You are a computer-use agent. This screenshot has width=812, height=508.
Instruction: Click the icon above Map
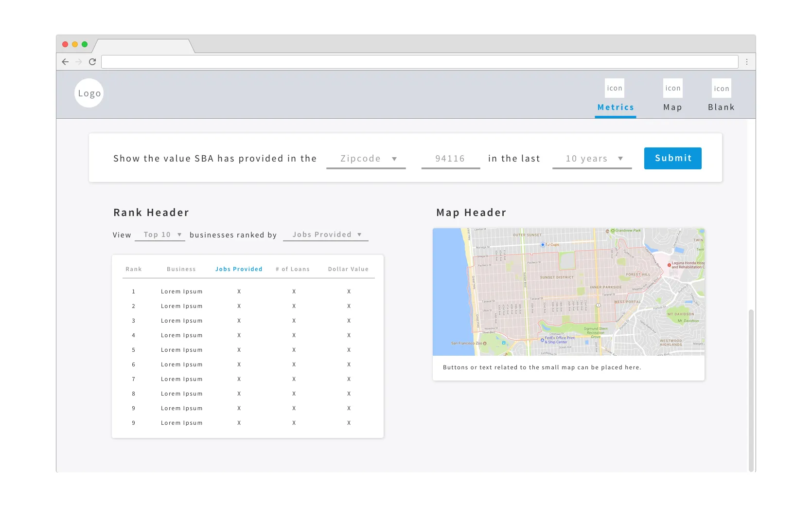(673, 88)
